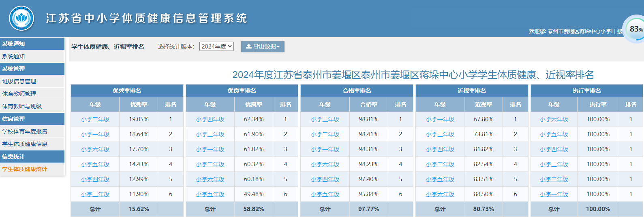This screenshot has height=220, width=644.
Task: Click the system logo emblem
Action: click(x=21, y=18)
